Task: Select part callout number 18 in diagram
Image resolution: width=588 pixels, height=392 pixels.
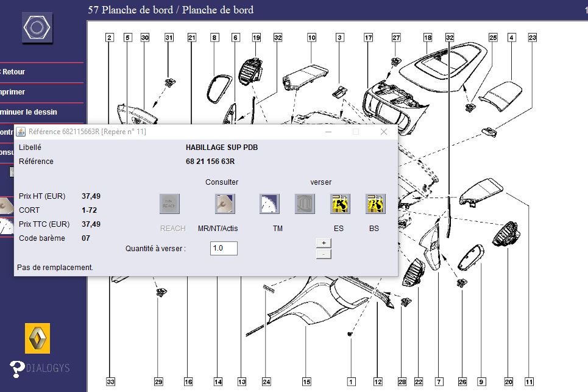Action: (428, 38)
